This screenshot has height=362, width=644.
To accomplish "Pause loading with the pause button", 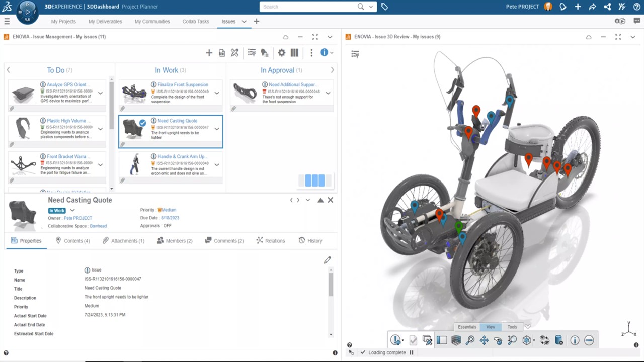I will pyautogui.click(x=411, y=352).
